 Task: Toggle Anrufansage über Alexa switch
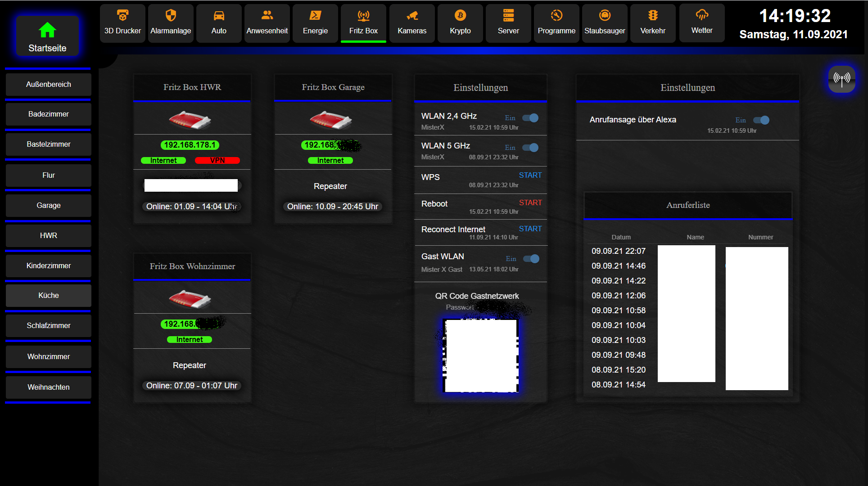[x=761, y=120]
